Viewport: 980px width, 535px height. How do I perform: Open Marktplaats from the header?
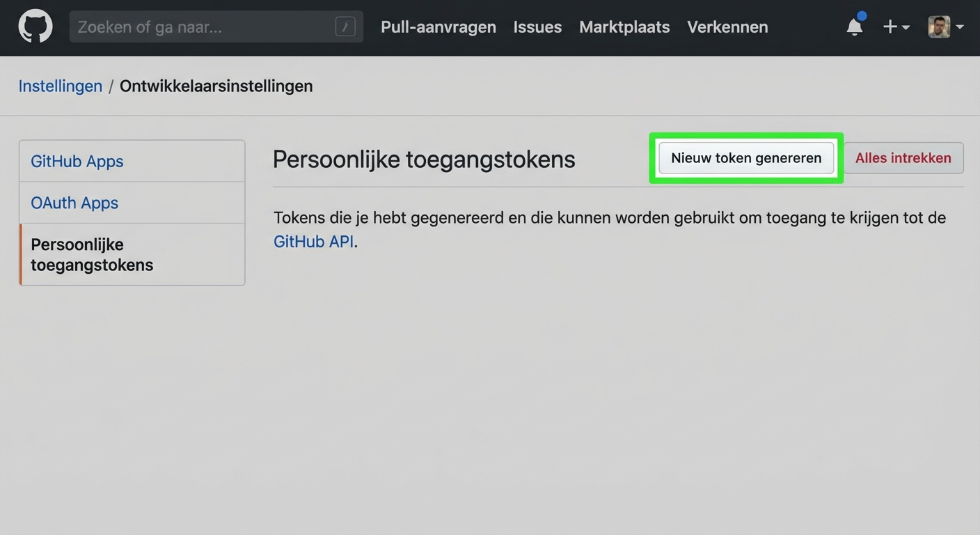624,27
